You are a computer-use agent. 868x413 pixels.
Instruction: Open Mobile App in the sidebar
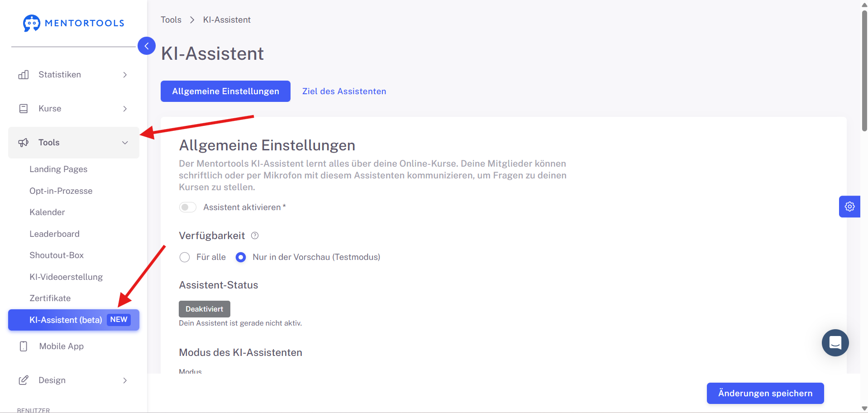pyautogui.click(x=62, y=346)
